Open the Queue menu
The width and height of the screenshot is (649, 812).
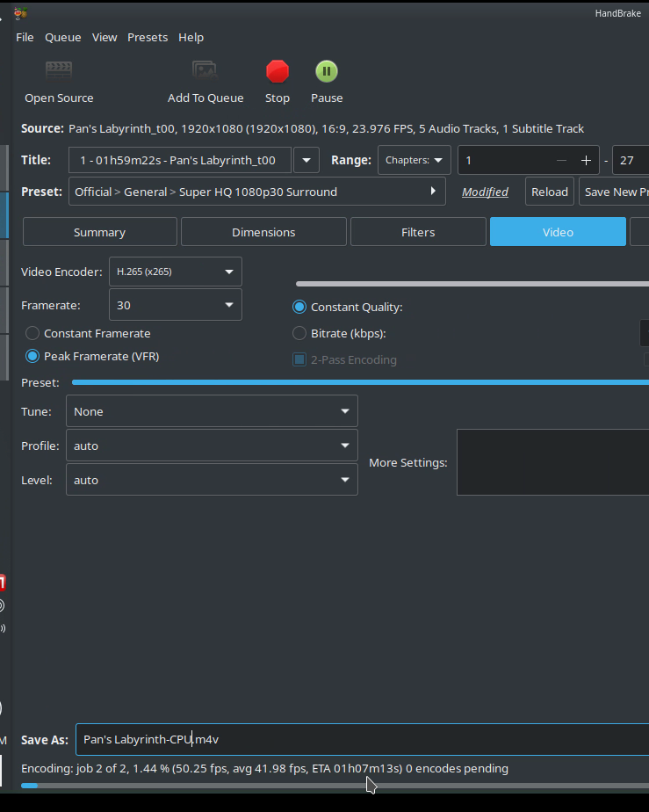point(62,37)
